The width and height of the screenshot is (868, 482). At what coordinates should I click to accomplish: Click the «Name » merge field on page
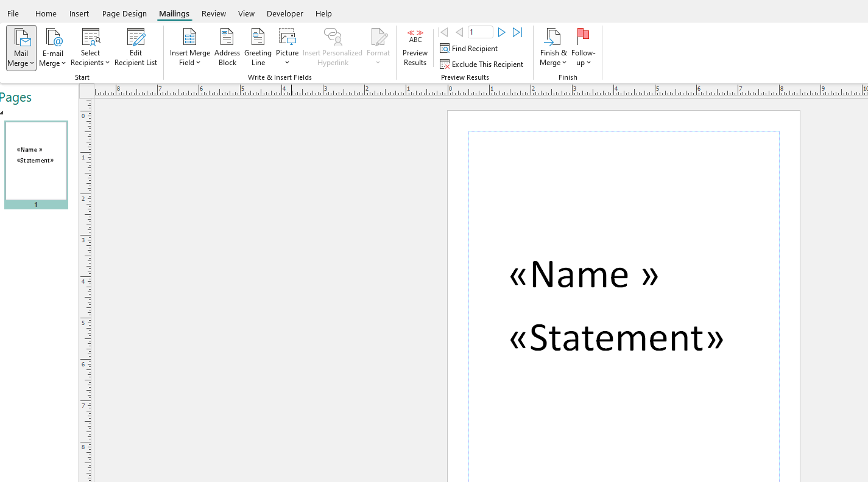(584, 274)
